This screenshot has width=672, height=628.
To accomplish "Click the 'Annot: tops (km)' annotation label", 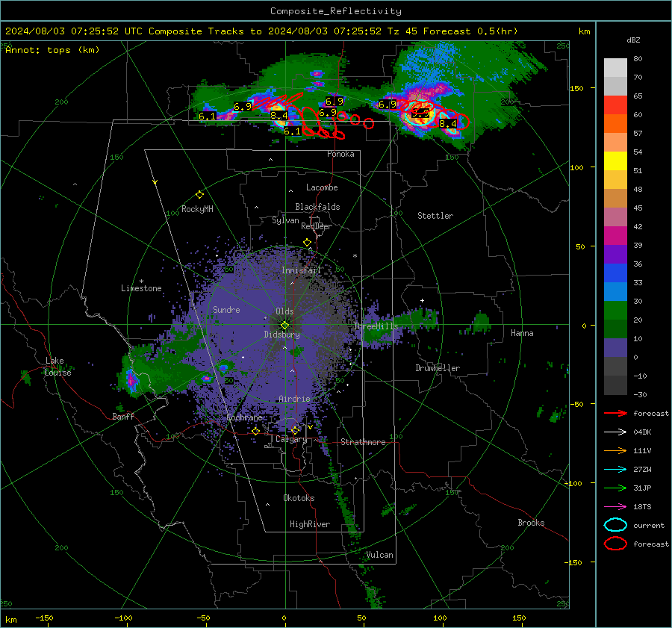I will pyautogui.click(x=52, y=50).
